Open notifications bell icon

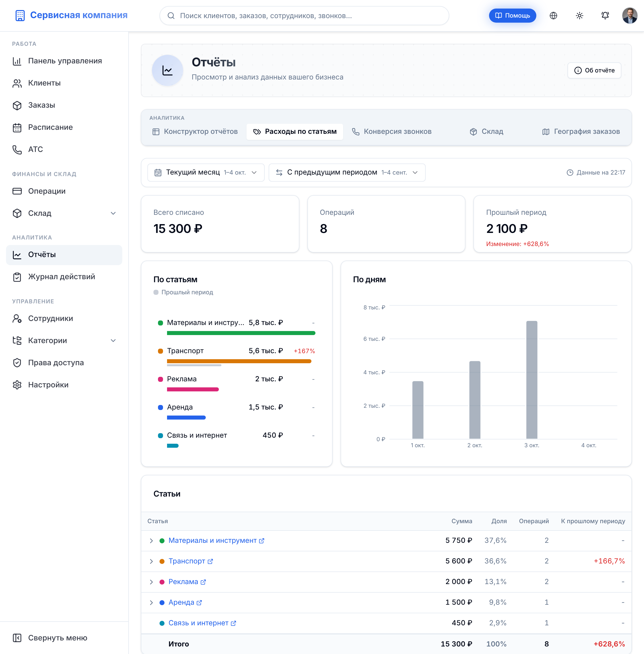coord(605,16)
